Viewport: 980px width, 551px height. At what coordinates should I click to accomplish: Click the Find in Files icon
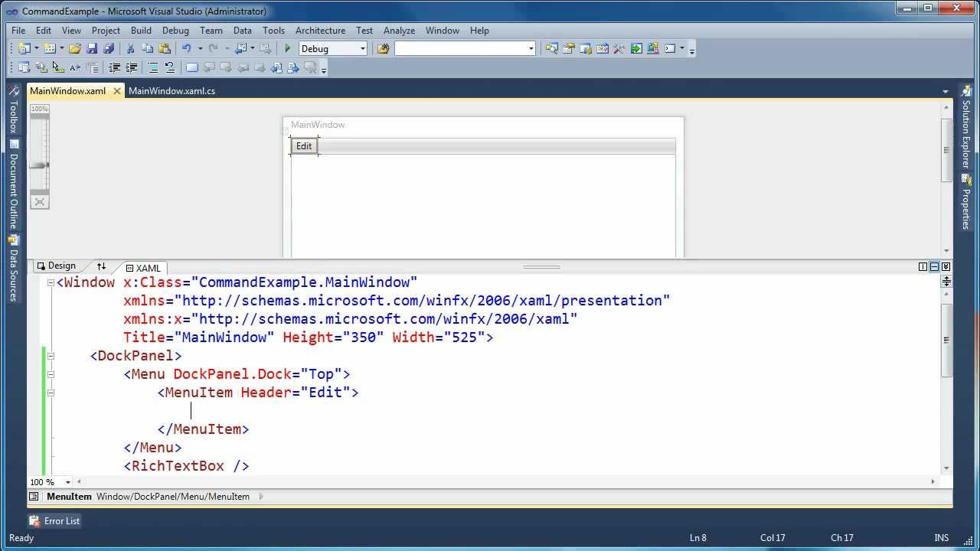tap(383, 48)
